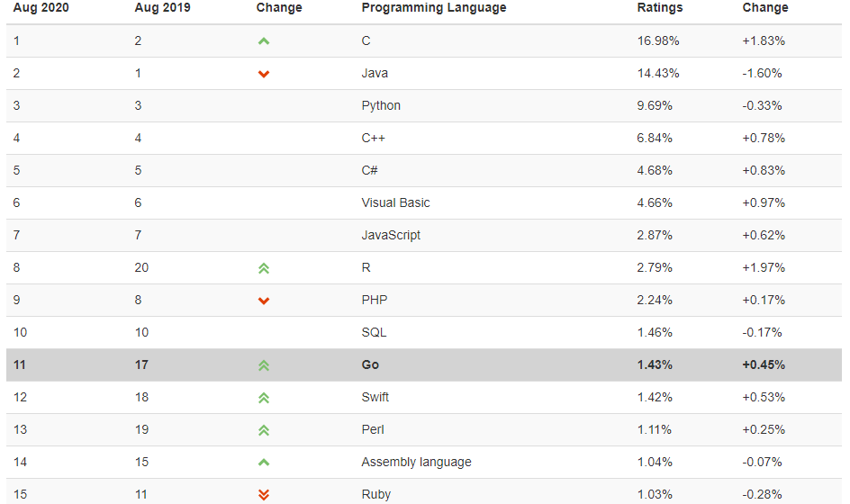
Task: Select the Python language name
Action: click(381, 105)
